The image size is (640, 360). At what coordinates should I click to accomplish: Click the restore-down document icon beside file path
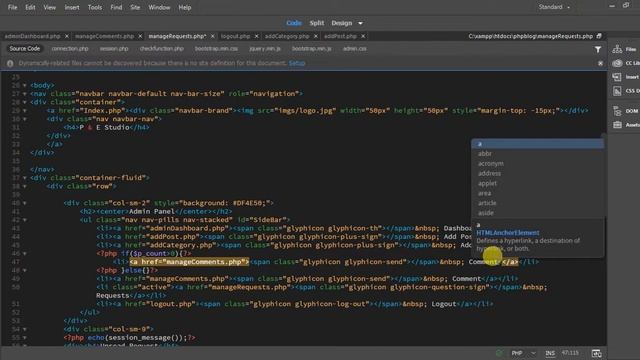pyautogui.click(x=599, y=36)
